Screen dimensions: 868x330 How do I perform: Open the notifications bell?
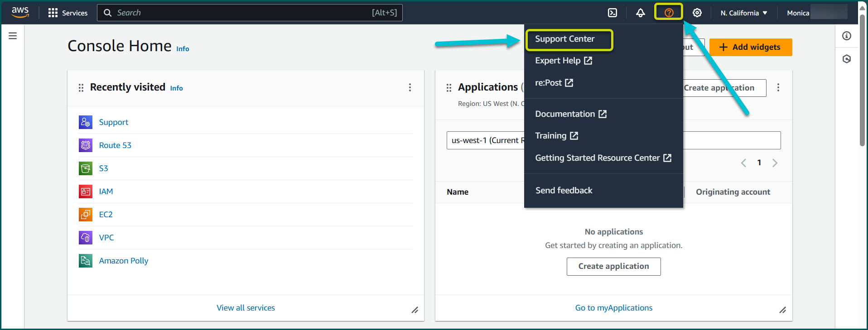[640, 13]
